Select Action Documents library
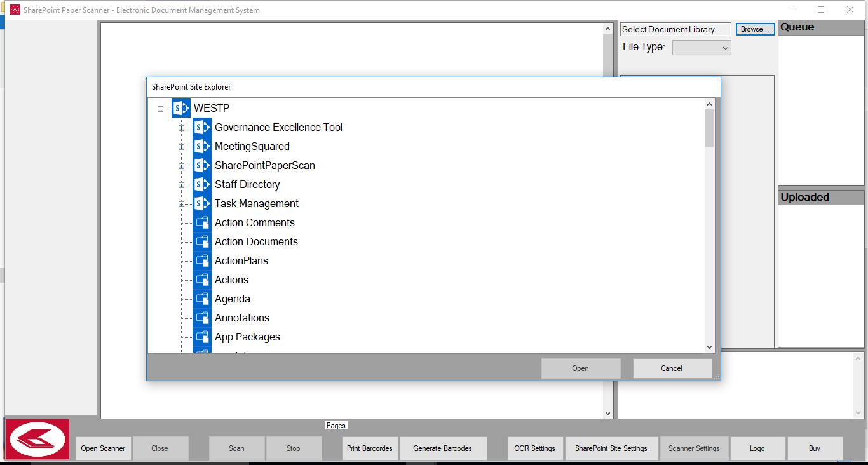This screenshot has width=868, height=465. point(256,241)
